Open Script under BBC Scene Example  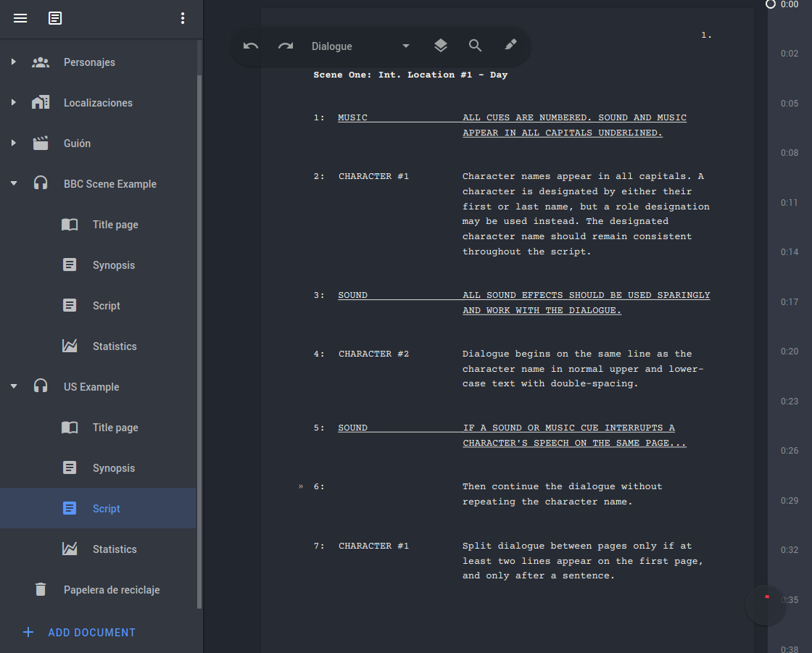coord(98,306)
